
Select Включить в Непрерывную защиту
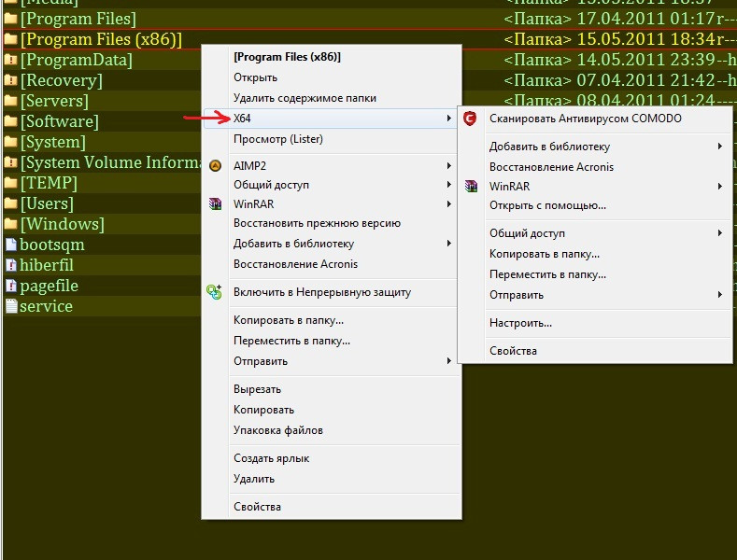click(322, 292)
